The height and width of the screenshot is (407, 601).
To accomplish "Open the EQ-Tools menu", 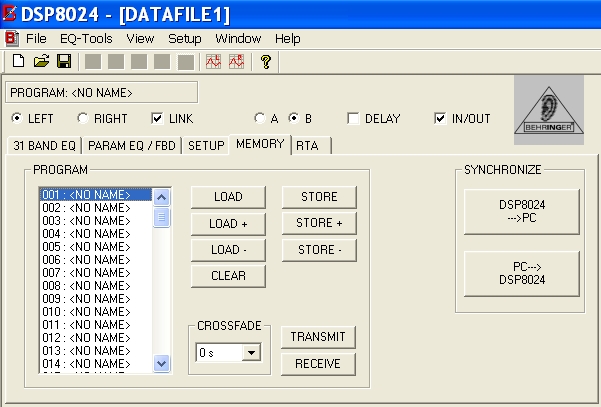I will coord(86,38).
